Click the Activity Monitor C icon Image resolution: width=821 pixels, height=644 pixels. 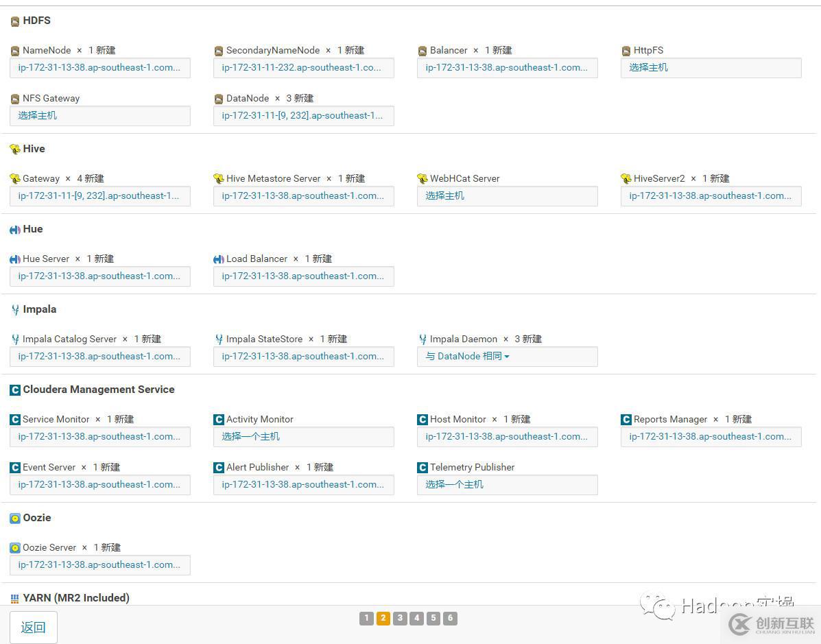coord(219,420)
